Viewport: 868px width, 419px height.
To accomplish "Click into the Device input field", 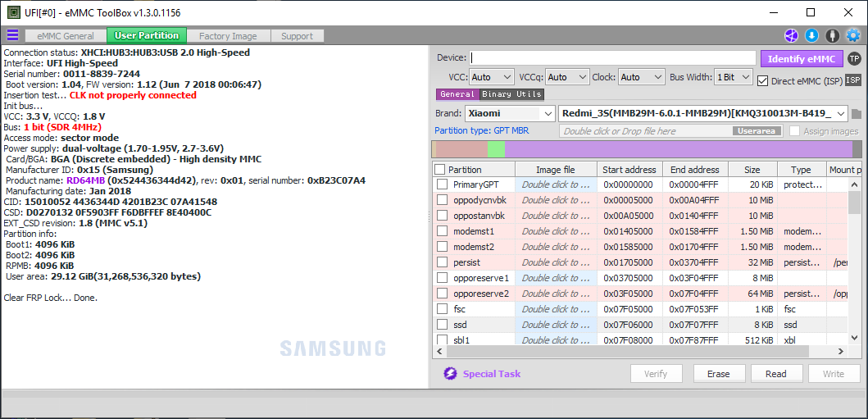I will click(613, 58).
